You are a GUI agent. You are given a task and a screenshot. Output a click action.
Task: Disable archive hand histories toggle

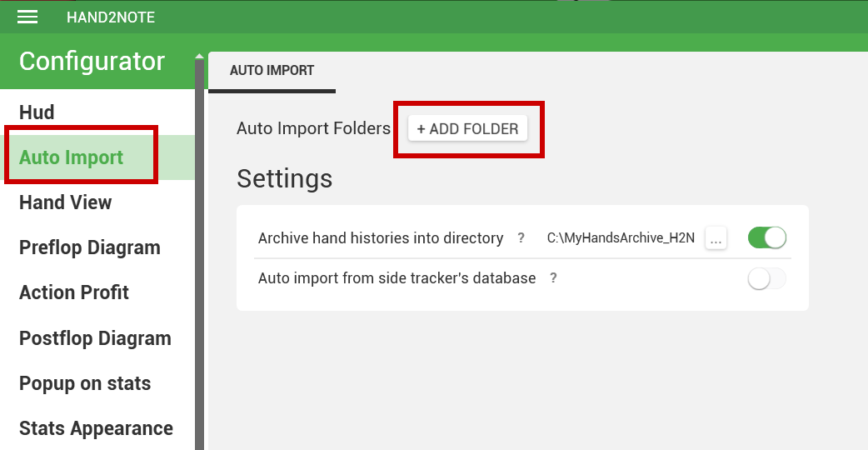coord(766,238)
